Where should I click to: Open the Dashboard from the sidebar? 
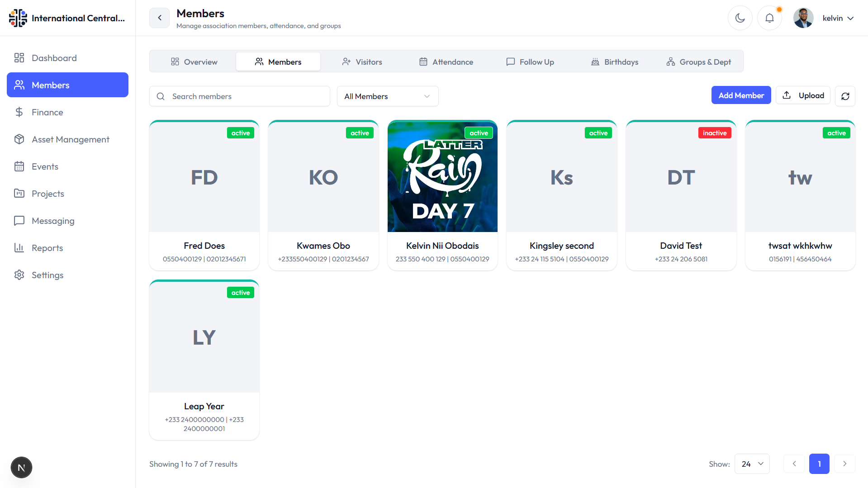54,57
